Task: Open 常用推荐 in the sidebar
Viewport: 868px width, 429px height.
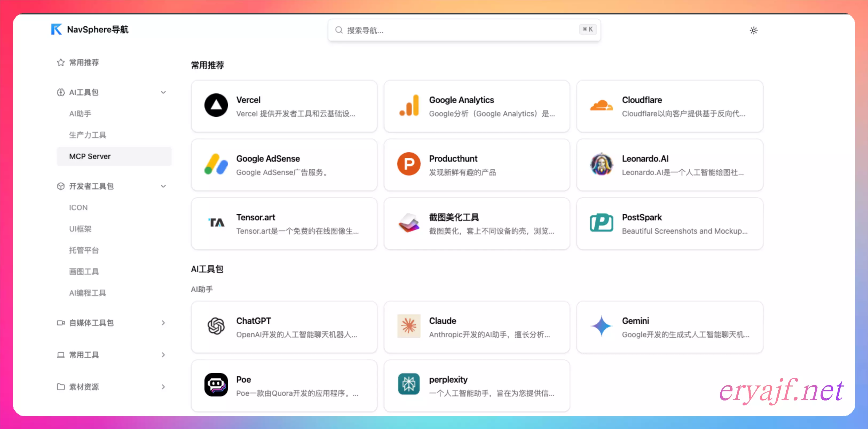Action: [x=84, y=63]
